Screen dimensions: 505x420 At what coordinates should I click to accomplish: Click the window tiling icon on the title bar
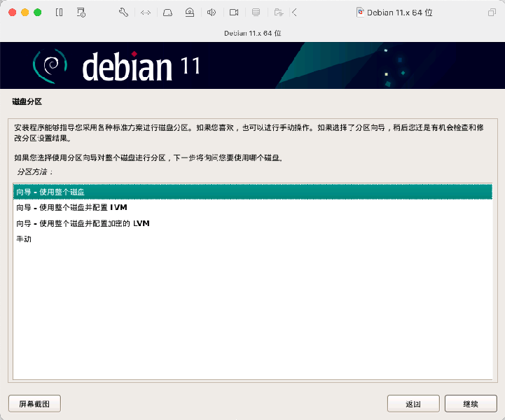[492, 13]
